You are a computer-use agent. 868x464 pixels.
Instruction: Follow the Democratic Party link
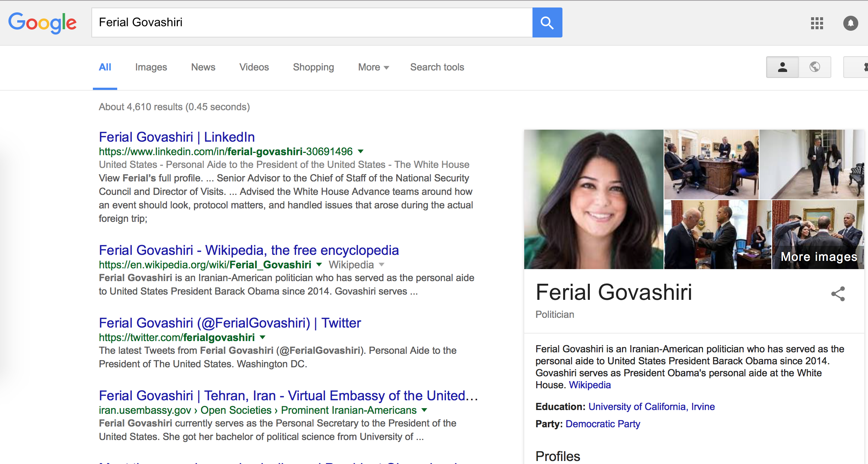point(603,424)
